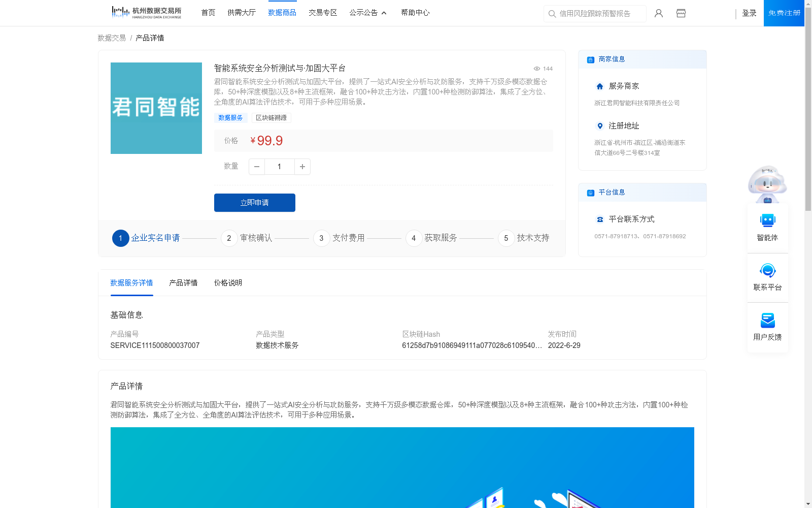Go to 首页 in navigation
This screenshot has width=812, height=508.
coord(208,13)
